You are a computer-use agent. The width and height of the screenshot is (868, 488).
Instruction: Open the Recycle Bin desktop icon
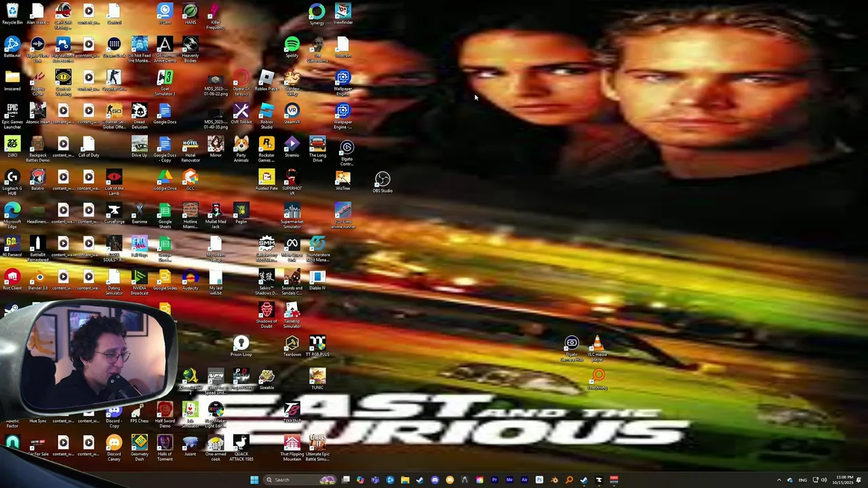click(12, 14)
